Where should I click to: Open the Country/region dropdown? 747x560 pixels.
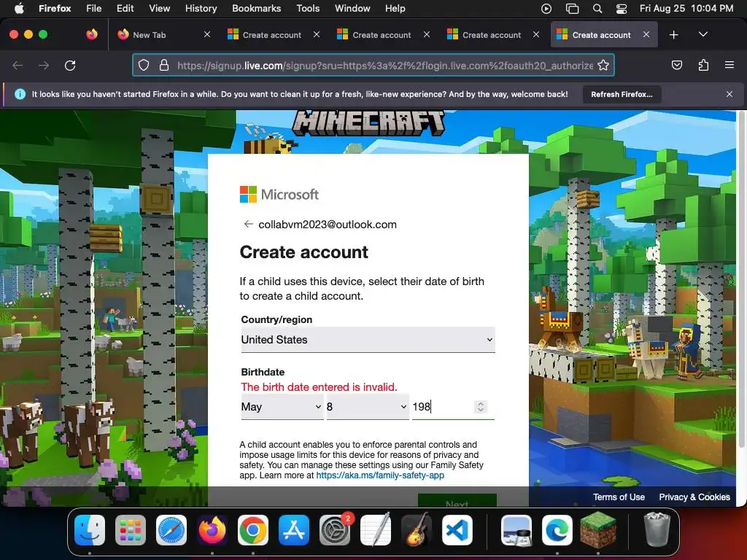point(368,340)
